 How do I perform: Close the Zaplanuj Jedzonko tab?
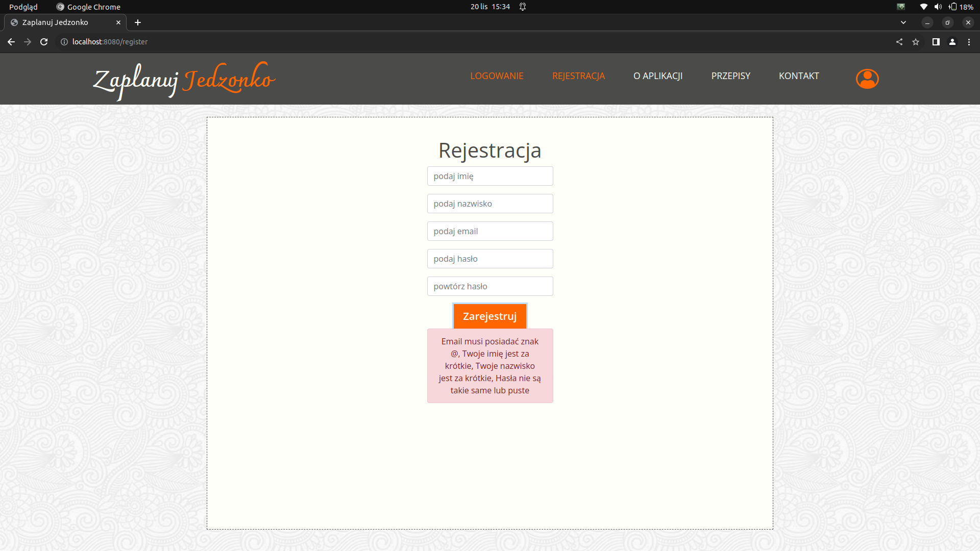tap(118, 22)
